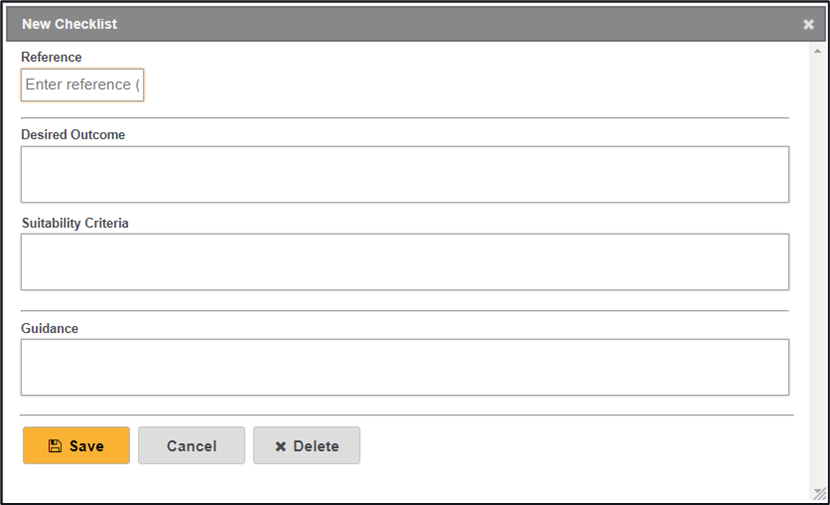Click inside the Suitability Criteria text box
Image resolution: width=830 pixels, height=505 pixels.
[404, 261]
